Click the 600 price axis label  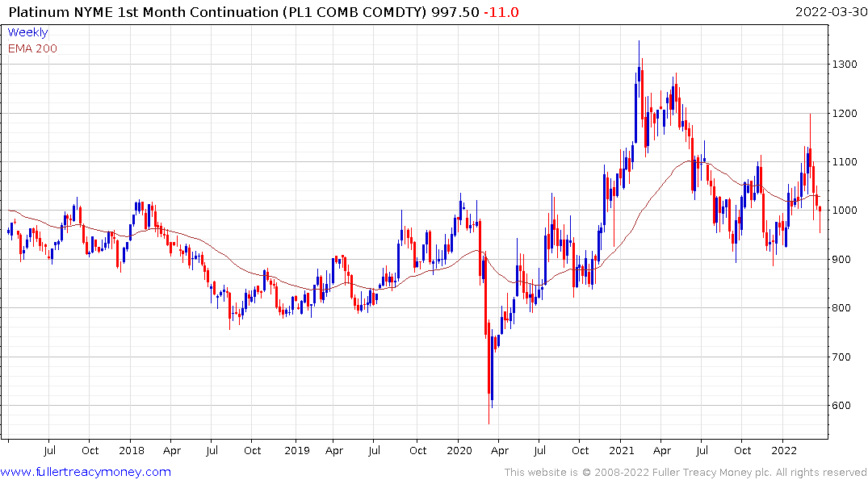point(842,406)
